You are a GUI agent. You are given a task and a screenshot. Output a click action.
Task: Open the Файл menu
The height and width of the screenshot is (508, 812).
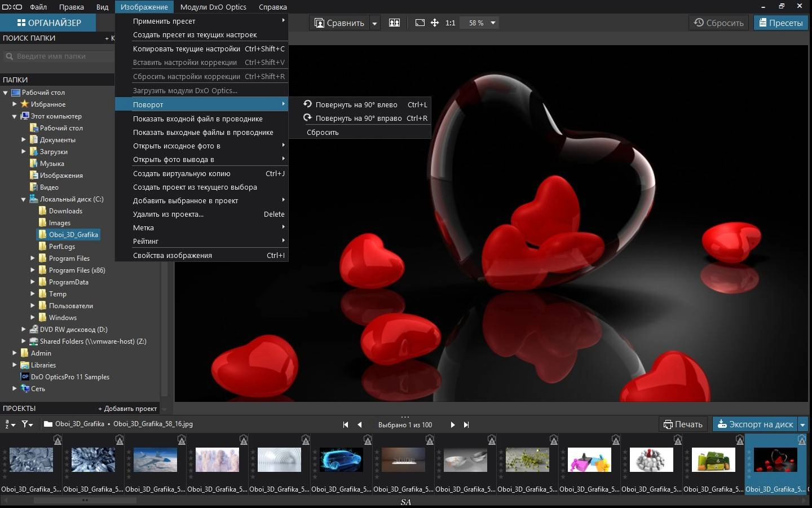38,7
